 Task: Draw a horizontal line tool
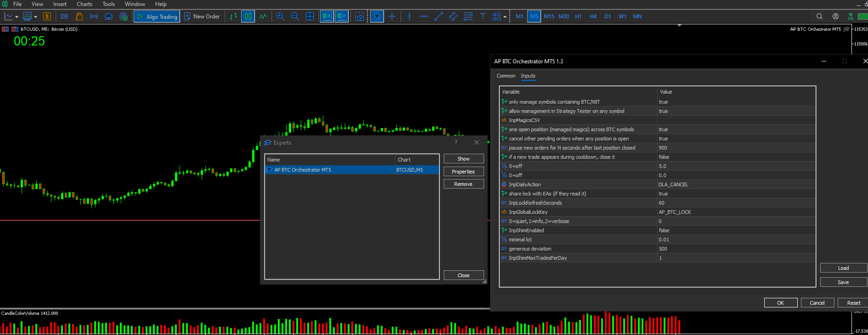(424, 17)
